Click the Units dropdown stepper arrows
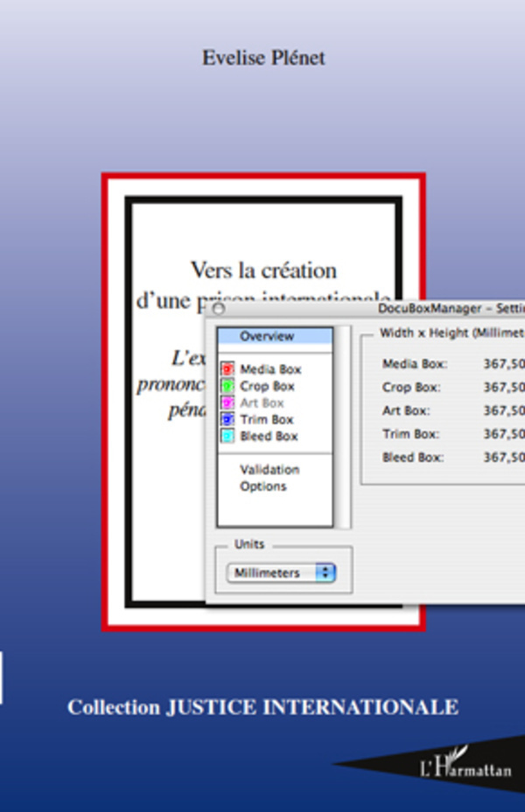 325,573
